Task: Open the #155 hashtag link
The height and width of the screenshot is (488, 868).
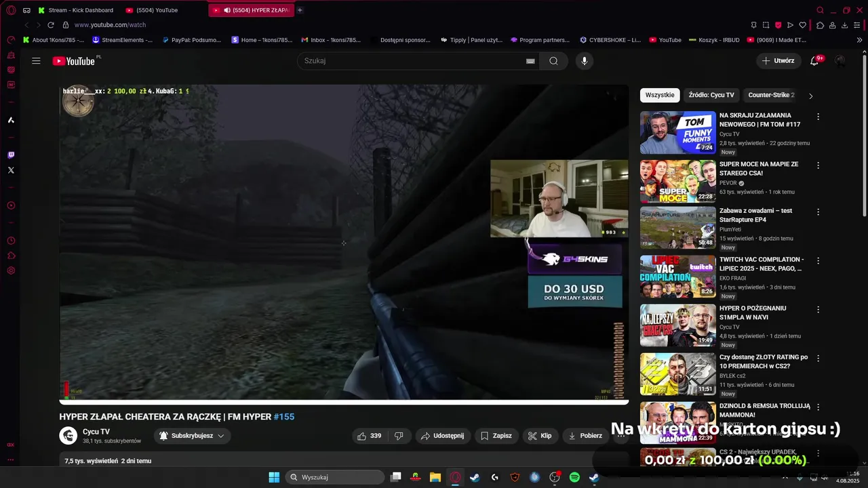Action: coord(284,417)
